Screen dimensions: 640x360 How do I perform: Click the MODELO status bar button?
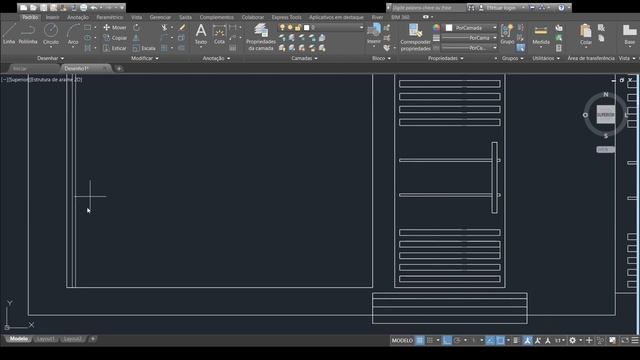pyautogui.click(x=402, y=340)
